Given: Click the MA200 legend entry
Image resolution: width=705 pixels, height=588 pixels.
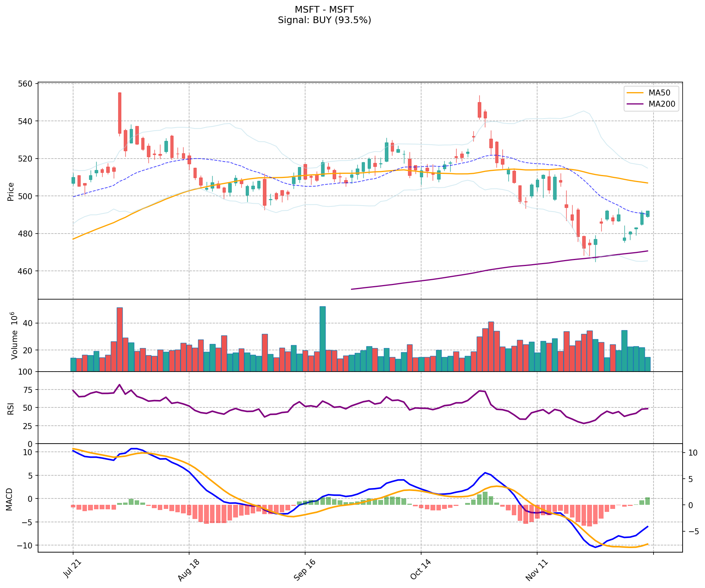Looking at the screenshot, I should [x=651, y=104].
